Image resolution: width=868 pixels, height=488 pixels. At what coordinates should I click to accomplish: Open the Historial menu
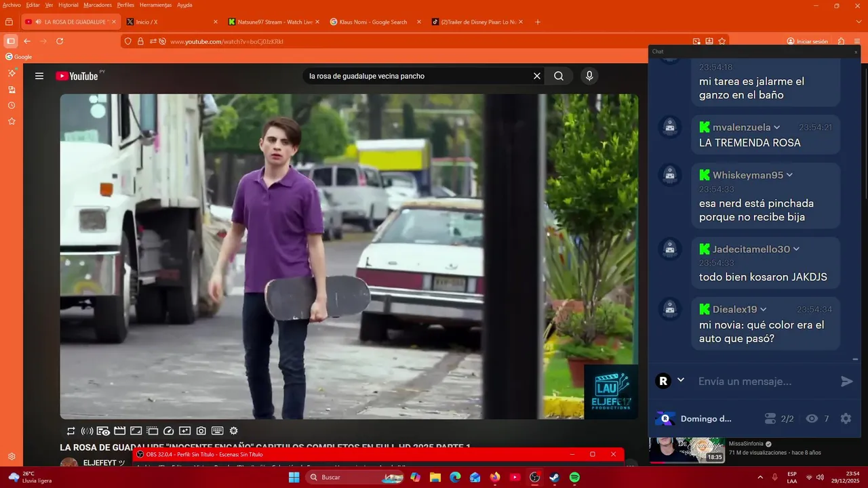pyautogui.click(x=68, y=5)
